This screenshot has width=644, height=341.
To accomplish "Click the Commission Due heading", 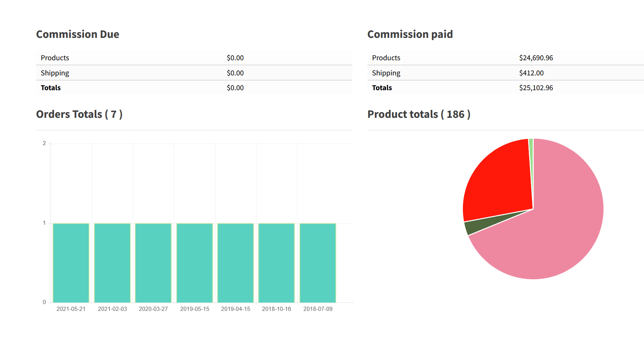I will point(78,34).
